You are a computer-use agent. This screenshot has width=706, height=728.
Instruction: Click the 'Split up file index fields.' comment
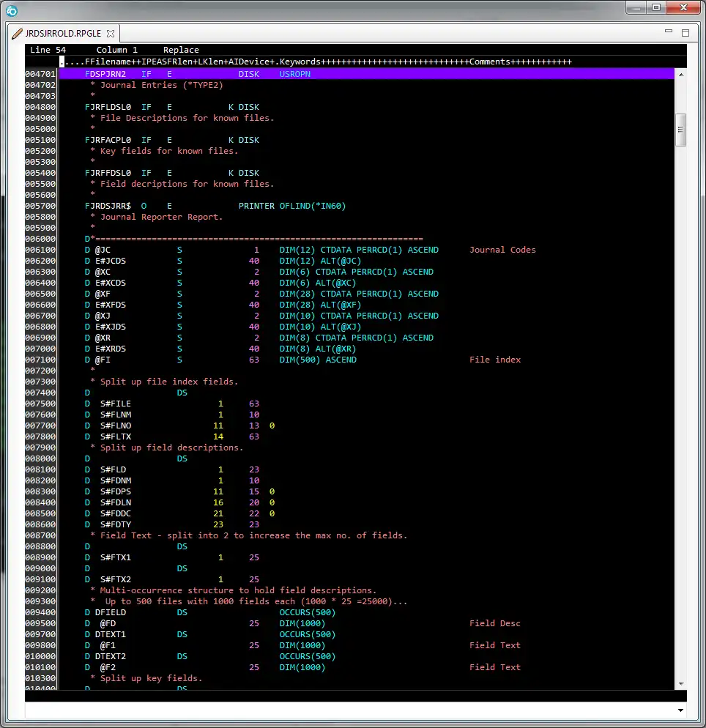(169, 382)
